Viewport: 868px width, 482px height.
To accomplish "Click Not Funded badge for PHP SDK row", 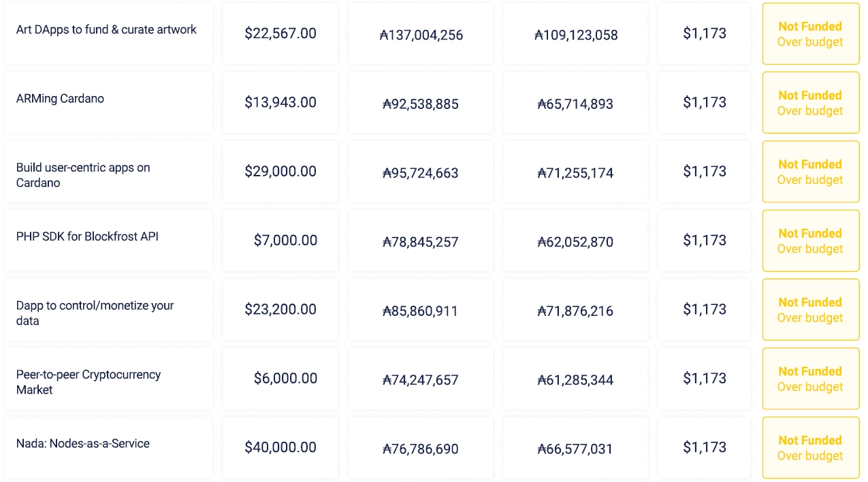I will pos(810,241).
